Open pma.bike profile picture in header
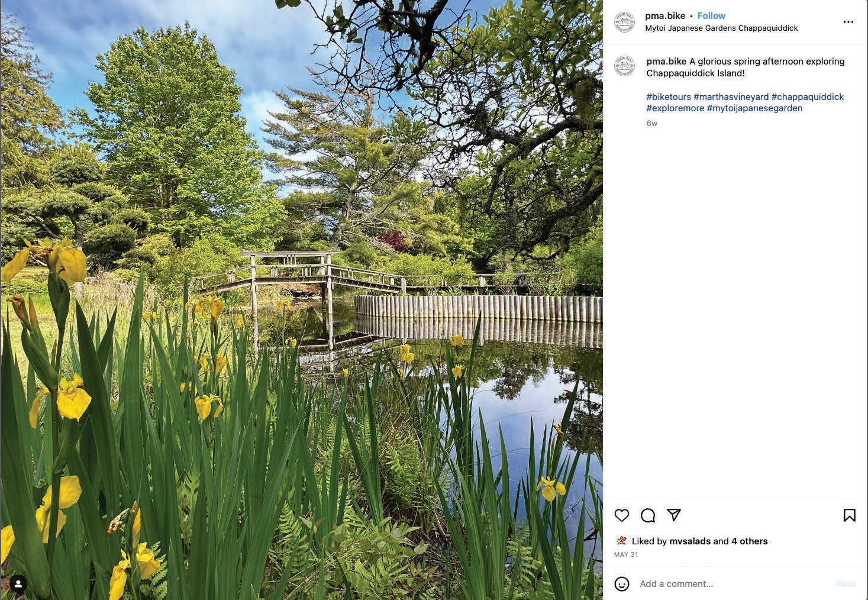The image size is (868, 600). pos(624,22)
